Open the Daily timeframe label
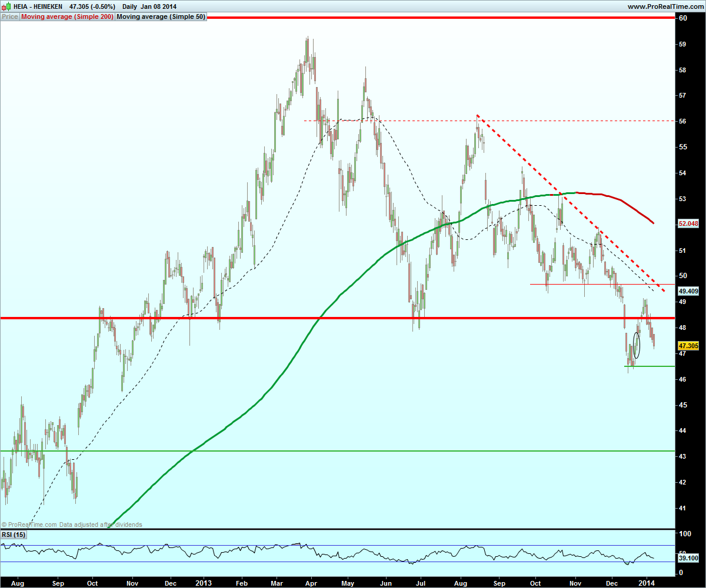Screen dimensions: 706x588 point(129,6)
